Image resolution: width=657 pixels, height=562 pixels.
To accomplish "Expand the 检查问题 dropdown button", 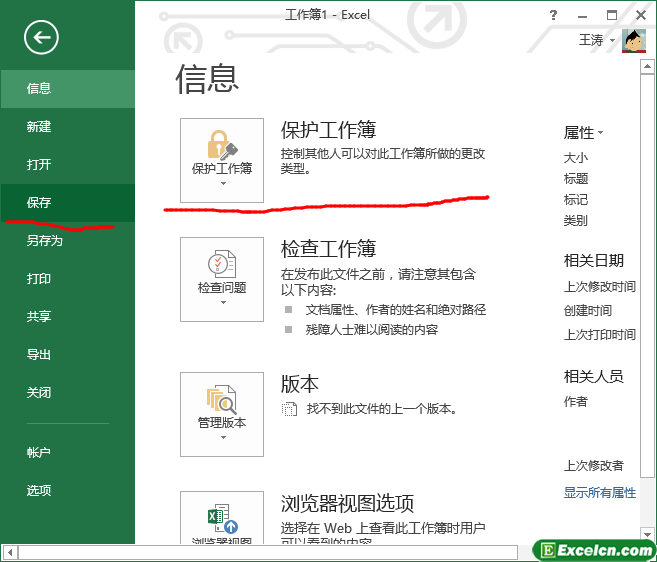I will coord(222,301).
